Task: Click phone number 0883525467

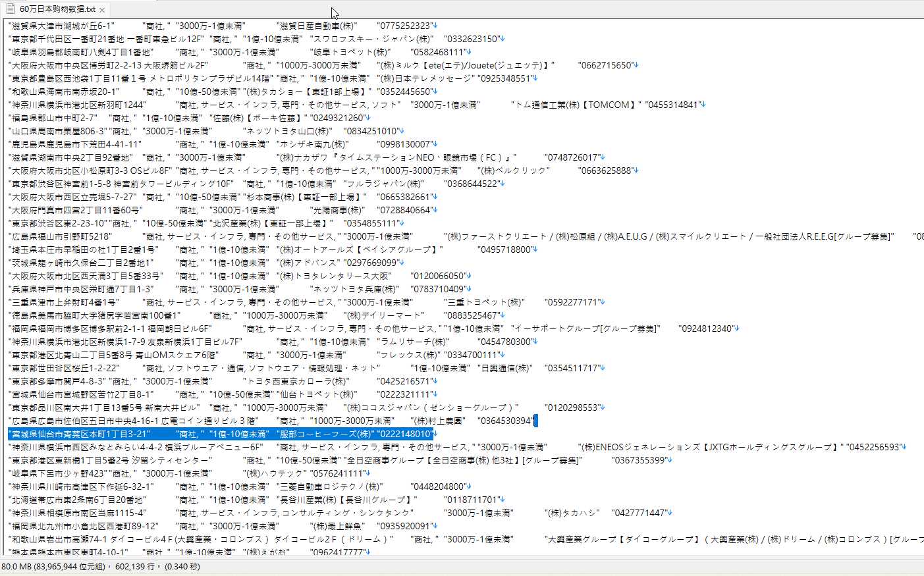Action: tap(472, 315)
